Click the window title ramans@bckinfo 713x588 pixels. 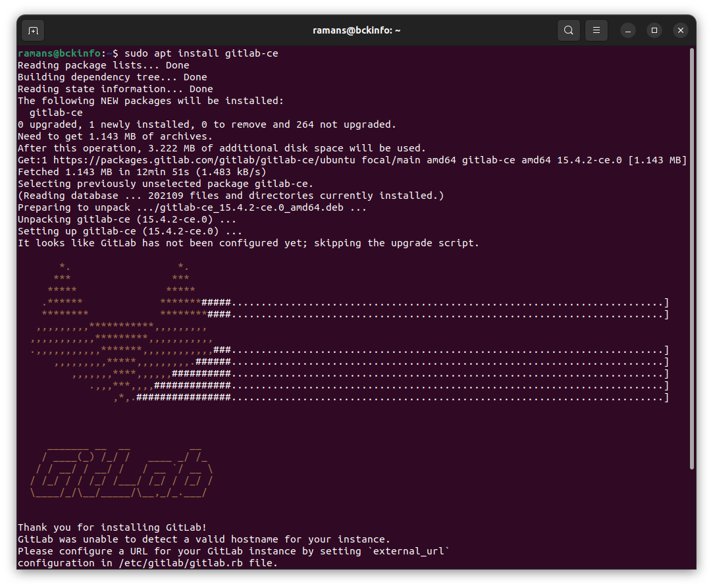tap(356, 30)
